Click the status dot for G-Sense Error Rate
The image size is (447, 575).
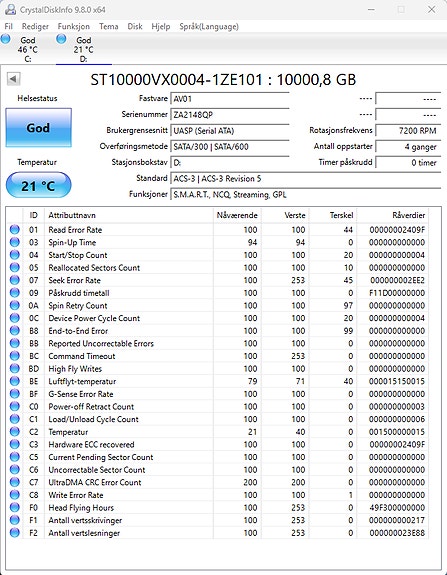[x=15, y=394]
